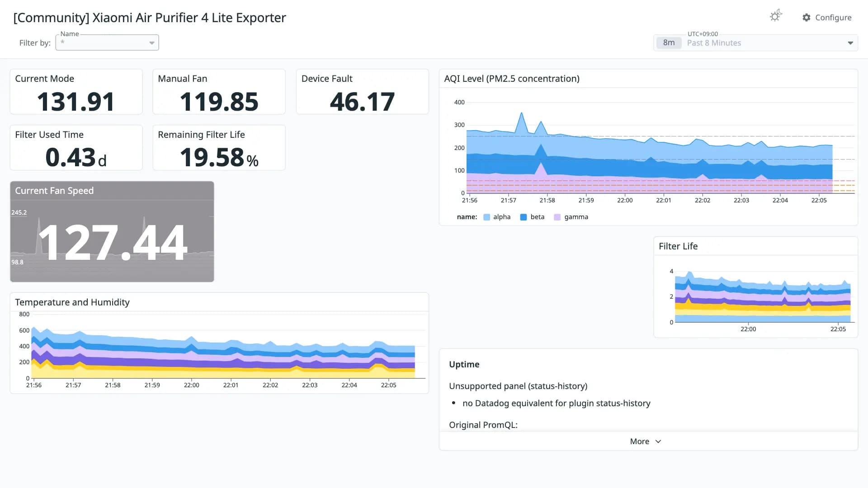Click the Manual Fan value 119.85
868x488 pixels.
click(219, 102)
